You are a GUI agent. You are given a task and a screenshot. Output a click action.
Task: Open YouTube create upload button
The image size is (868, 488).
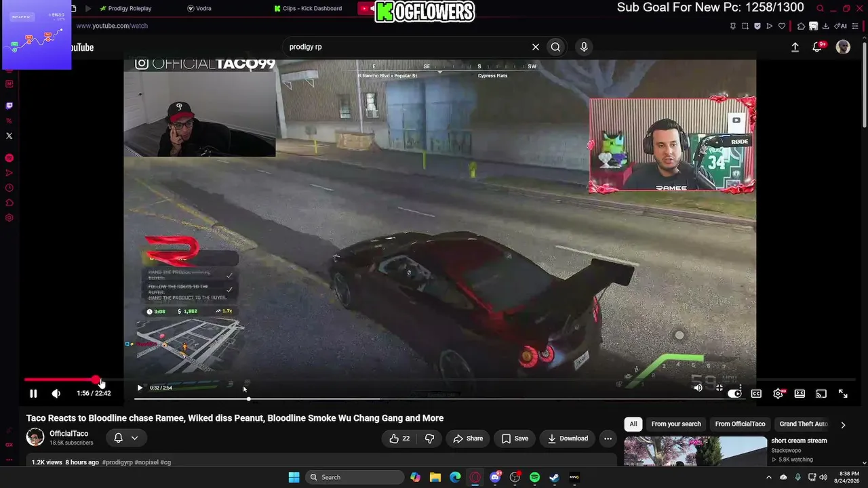tap(795, 47)
